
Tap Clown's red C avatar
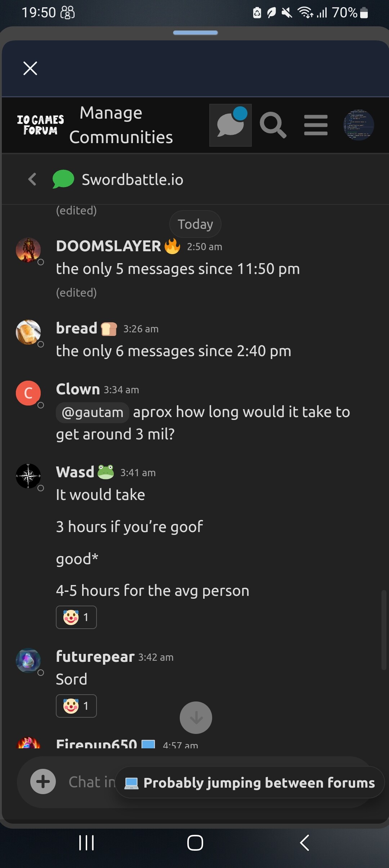(28, 393)
